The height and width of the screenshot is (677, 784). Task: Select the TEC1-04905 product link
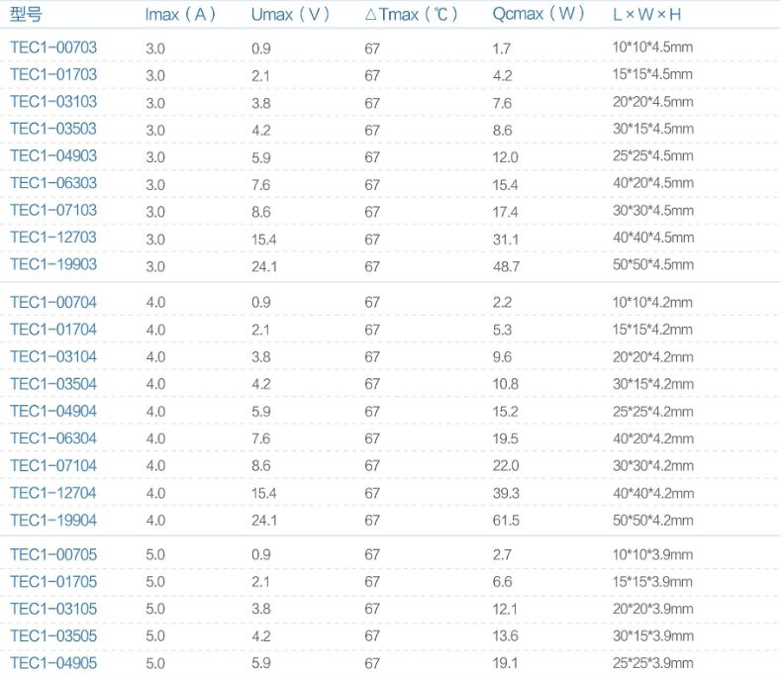pyautogui.click(x=53, y=663)
